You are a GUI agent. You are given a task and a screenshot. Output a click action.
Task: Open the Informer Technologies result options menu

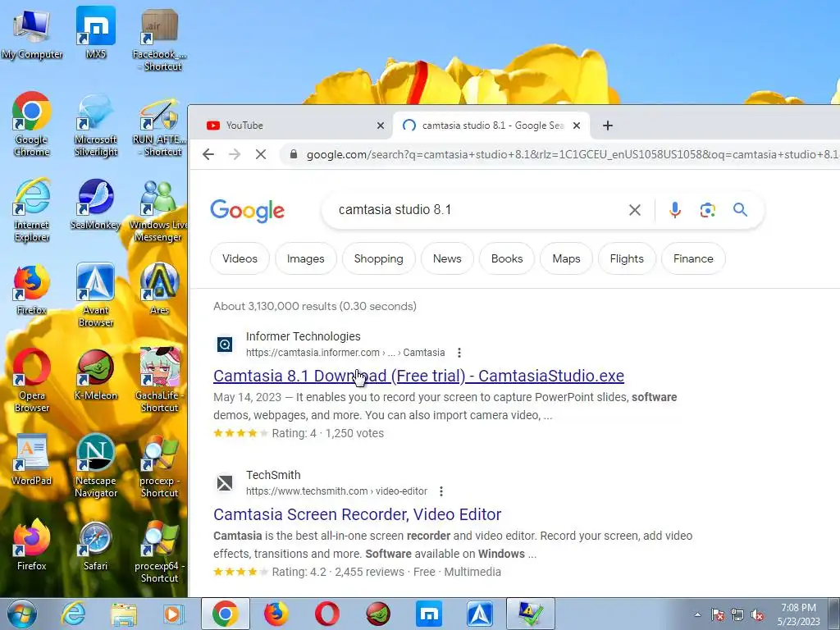tap(459, 353)
